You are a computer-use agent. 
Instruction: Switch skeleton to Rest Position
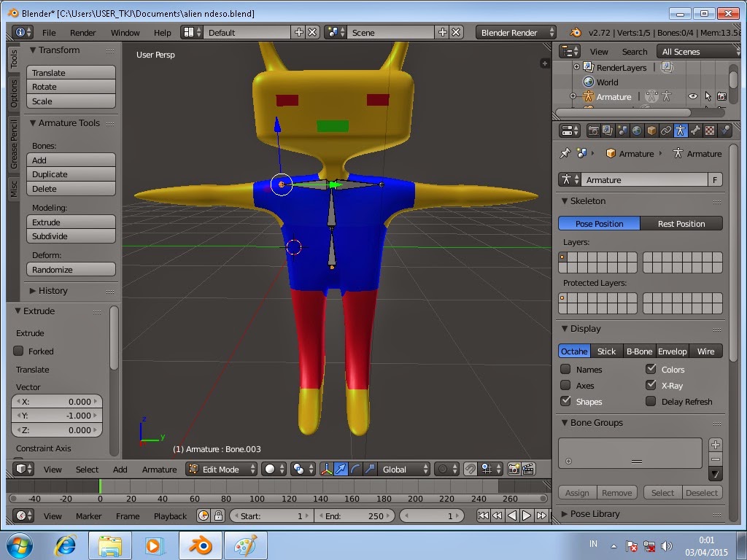coord(681,224)
